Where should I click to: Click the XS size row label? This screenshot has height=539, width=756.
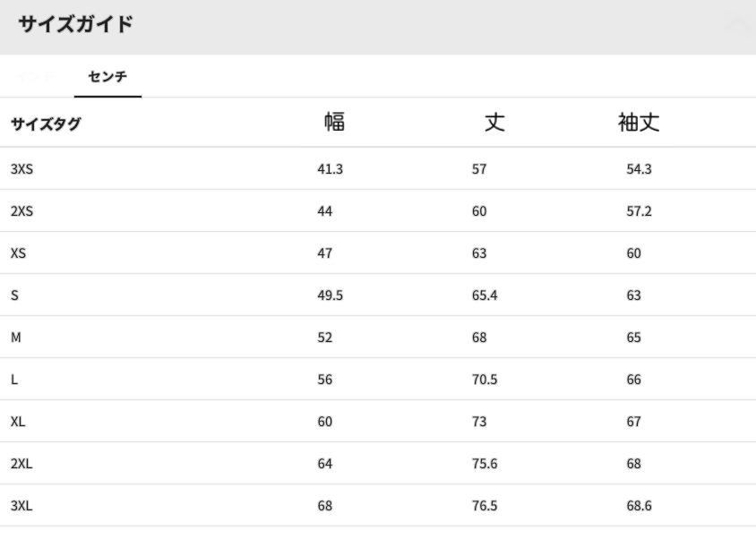[x=18, y=253]
